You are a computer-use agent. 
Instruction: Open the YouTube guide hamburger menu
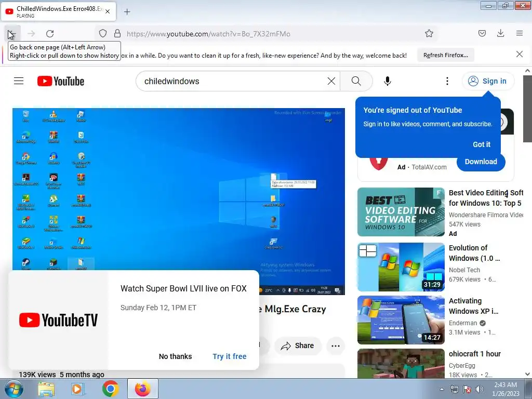[x=19, y=81]
